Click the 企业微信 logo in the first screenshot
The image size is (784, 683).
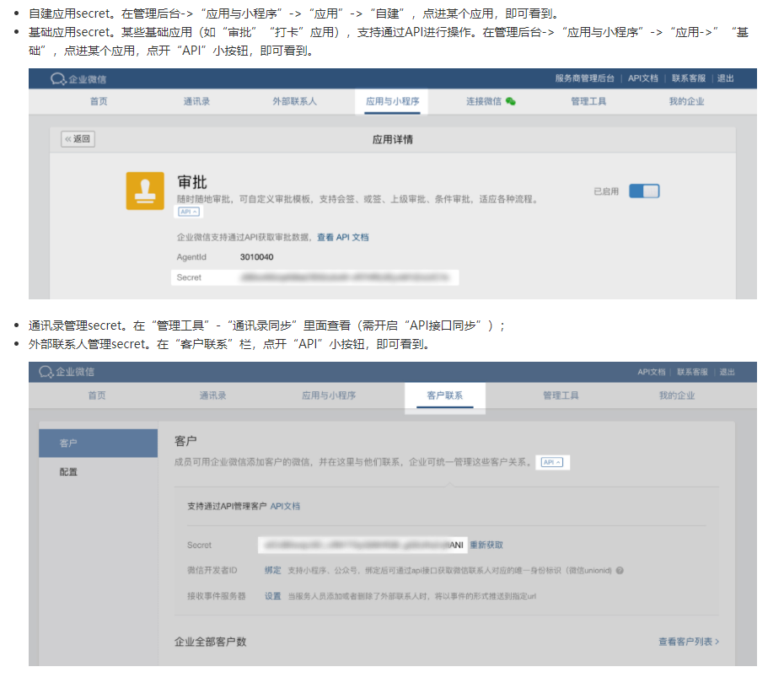[x=78, y=79]
